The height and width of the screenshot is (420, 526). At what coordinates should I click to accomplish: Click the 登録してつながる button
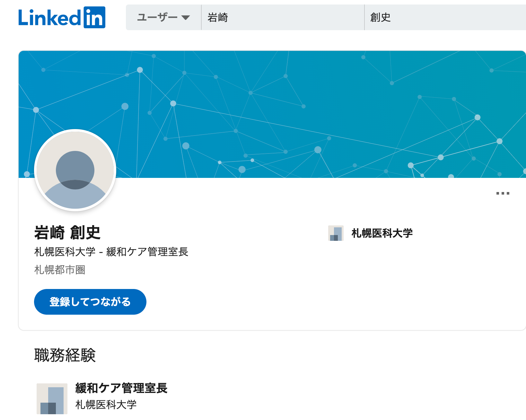90,302
